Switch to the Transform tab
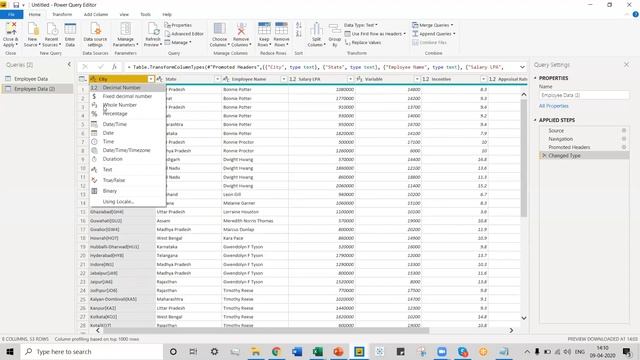Viewport: 640px width, 360px height. pyautogui.click(x=62, y=14)
